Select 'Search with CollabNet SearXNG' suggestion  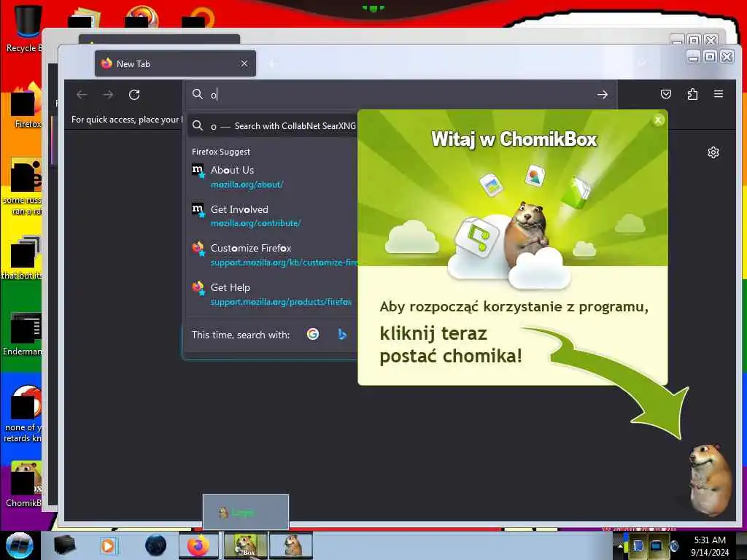pos(273,126)
